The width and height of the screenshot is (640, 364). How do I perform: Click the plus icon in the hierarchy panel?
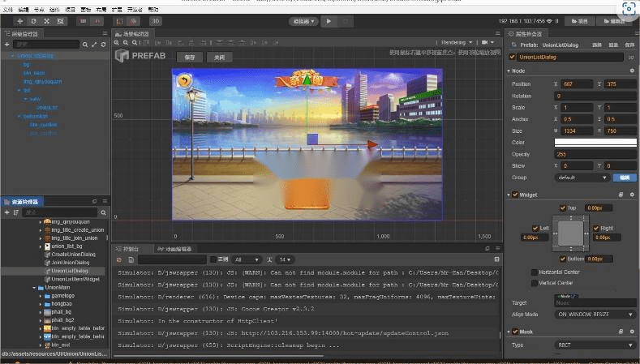(7, 44)
